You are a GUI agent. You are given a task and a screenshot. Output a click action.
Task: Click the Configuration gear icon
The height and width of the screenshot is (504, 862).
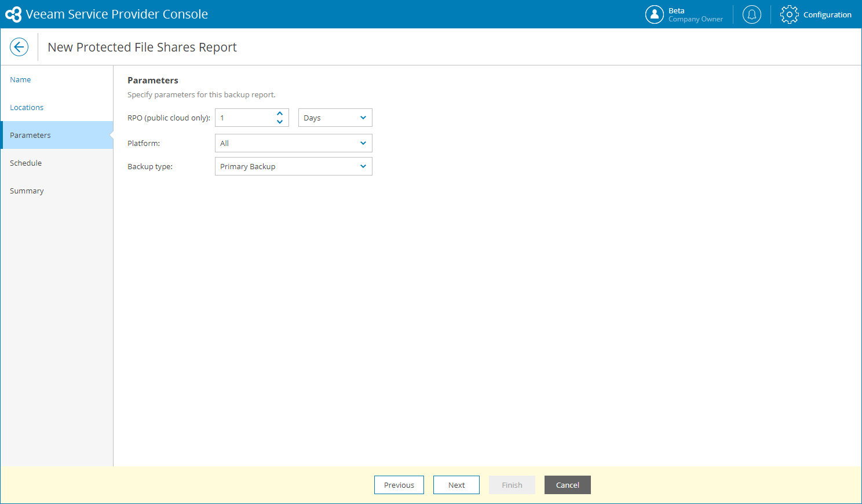pyautogui.click(x=789, y=14)
